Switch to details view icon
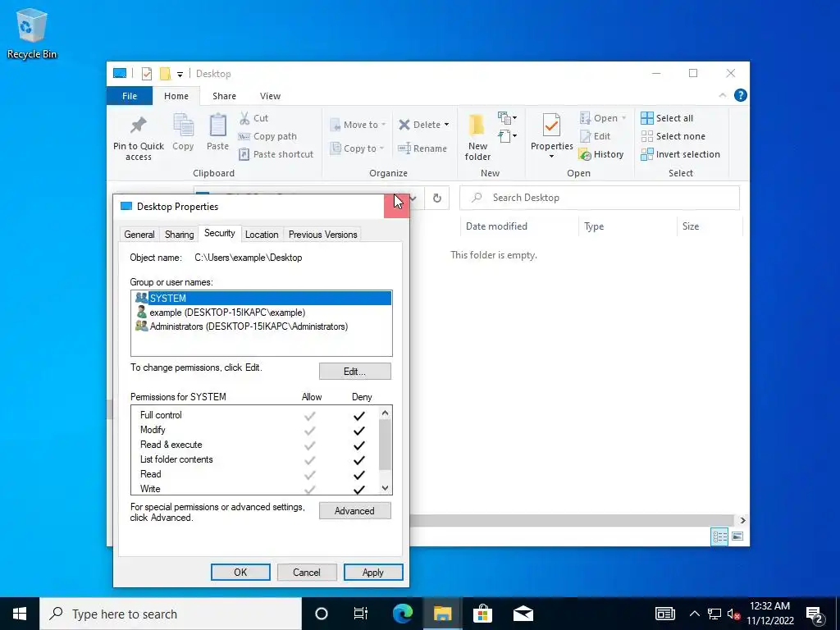 click(x=719, y=536)
